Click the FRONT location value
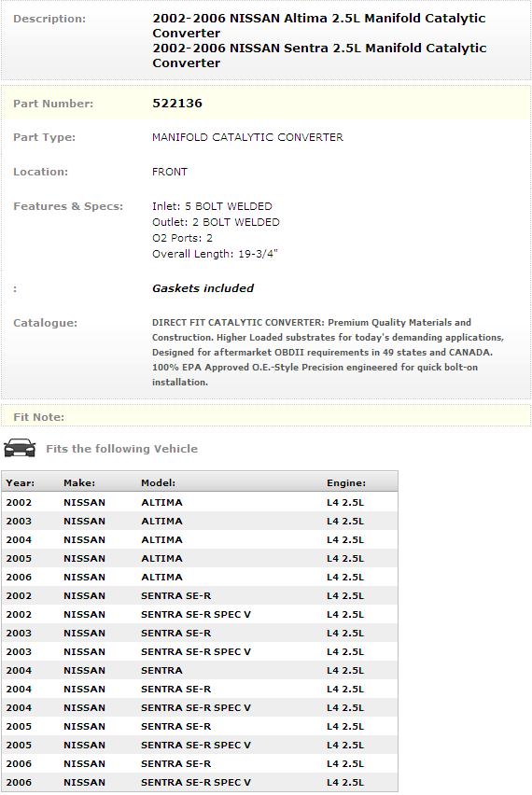This screenshot has width=532, height=795. 169,172
